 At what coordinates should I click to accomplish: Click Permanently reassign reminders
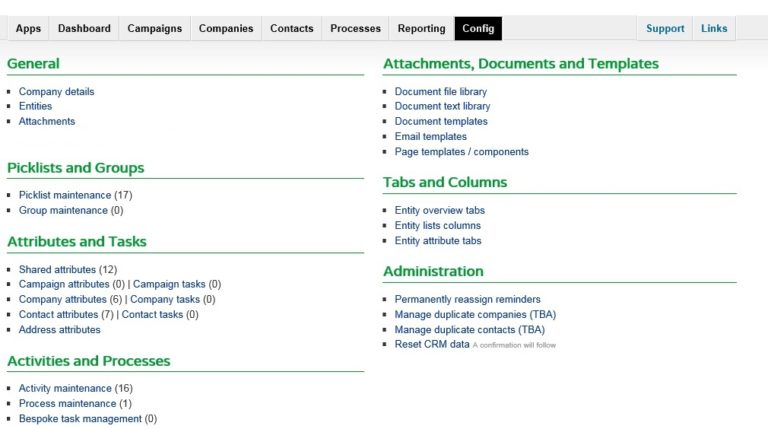click(467, 299)
